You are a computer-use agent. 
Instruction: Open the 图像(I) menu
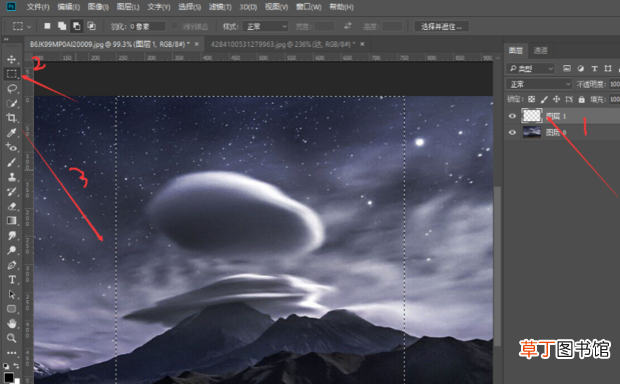coord(98,7)
